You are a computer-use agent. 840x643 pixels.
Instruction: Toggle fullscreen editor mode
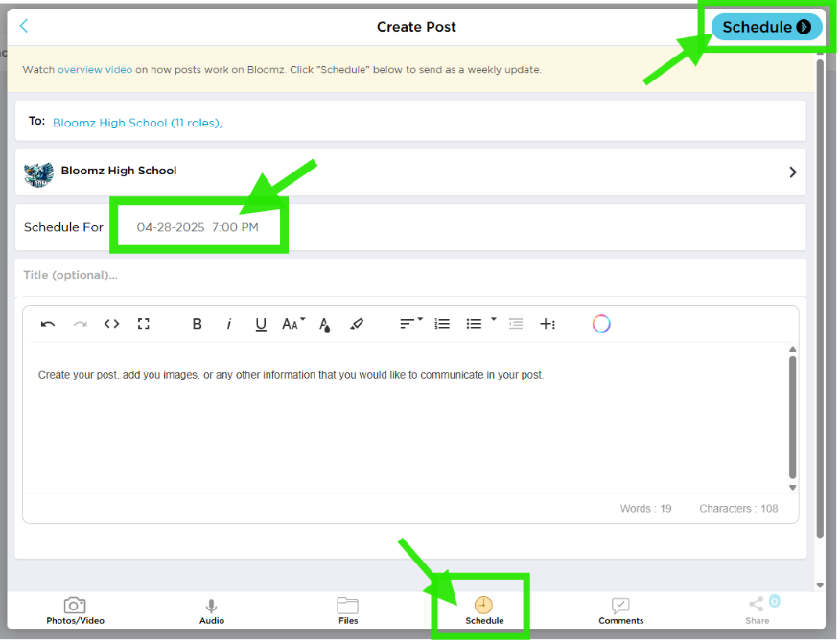[143, 324]
